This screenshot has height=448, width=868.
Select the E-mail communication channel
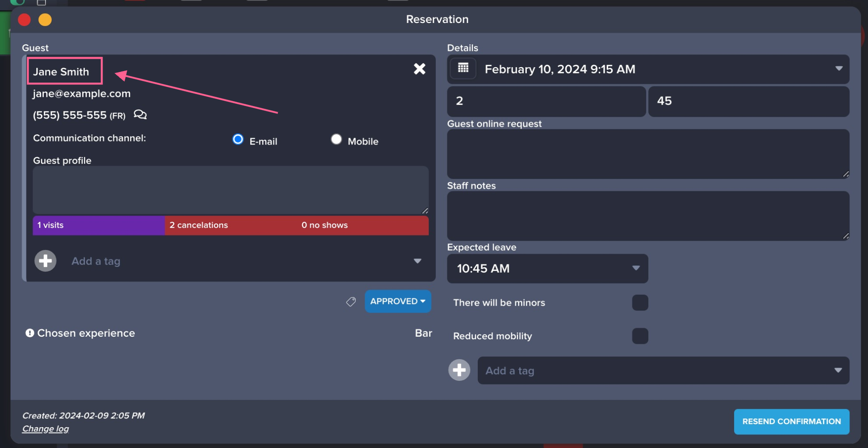238,140
